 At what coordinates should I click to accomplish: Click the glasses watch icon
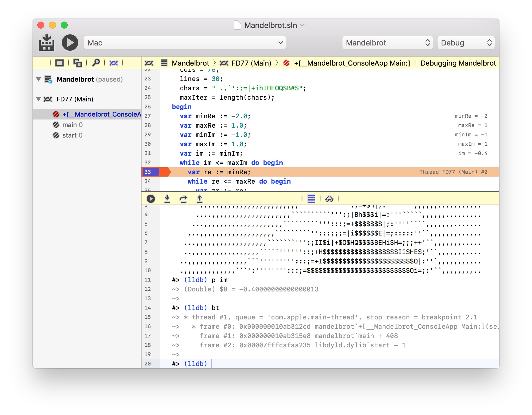coord(329,199)
